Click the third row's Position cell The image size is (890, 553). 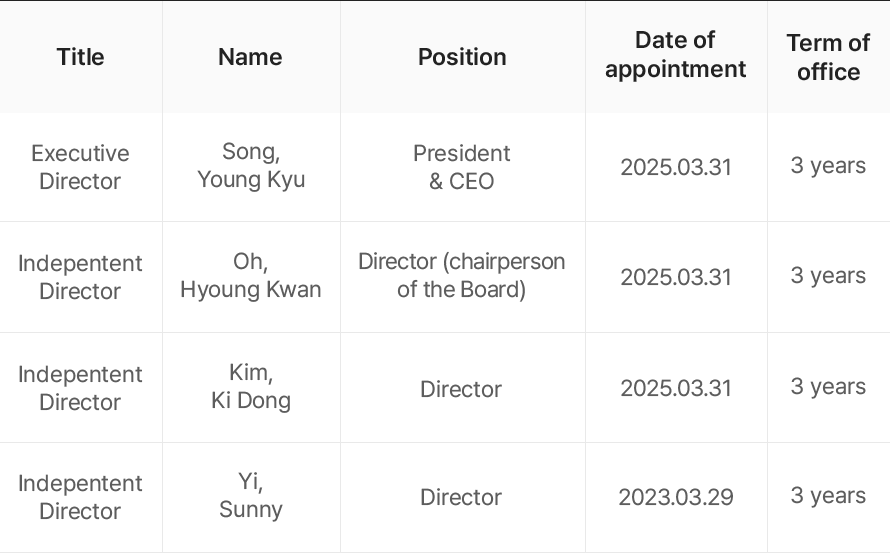click(x=461, y=389)
